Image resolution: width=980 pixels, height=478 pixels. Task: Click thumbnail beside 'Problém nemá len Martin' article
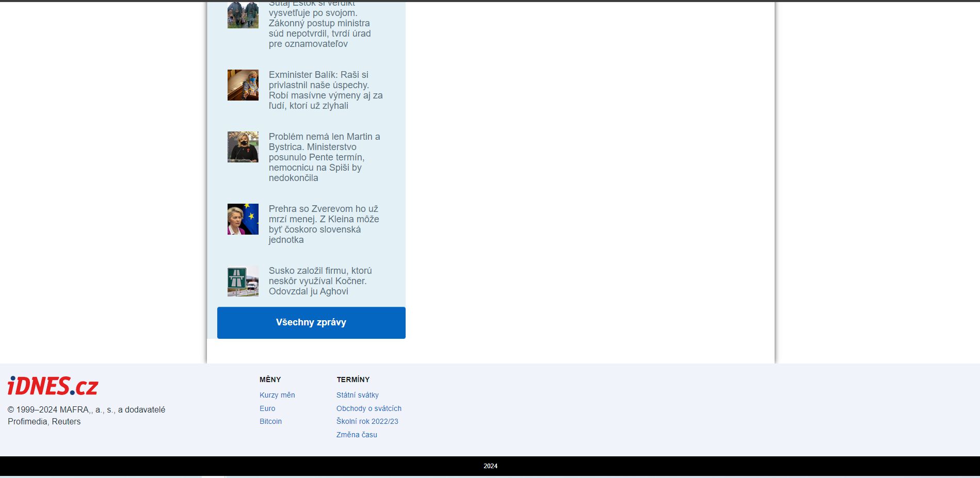(x=243, y=147)
